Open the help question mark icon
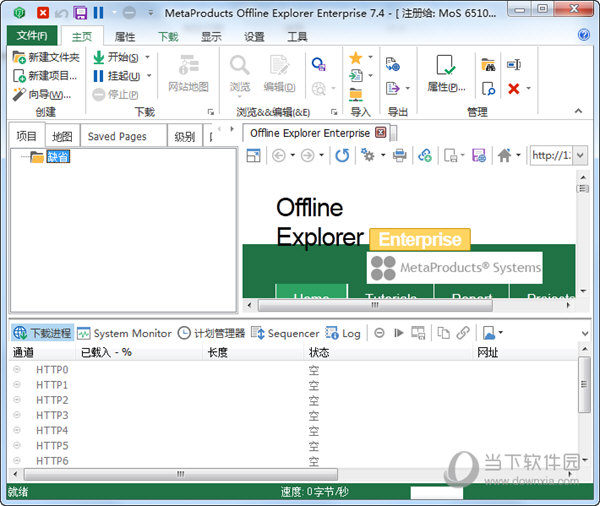600x506 pixels. [x=584, y=35]
